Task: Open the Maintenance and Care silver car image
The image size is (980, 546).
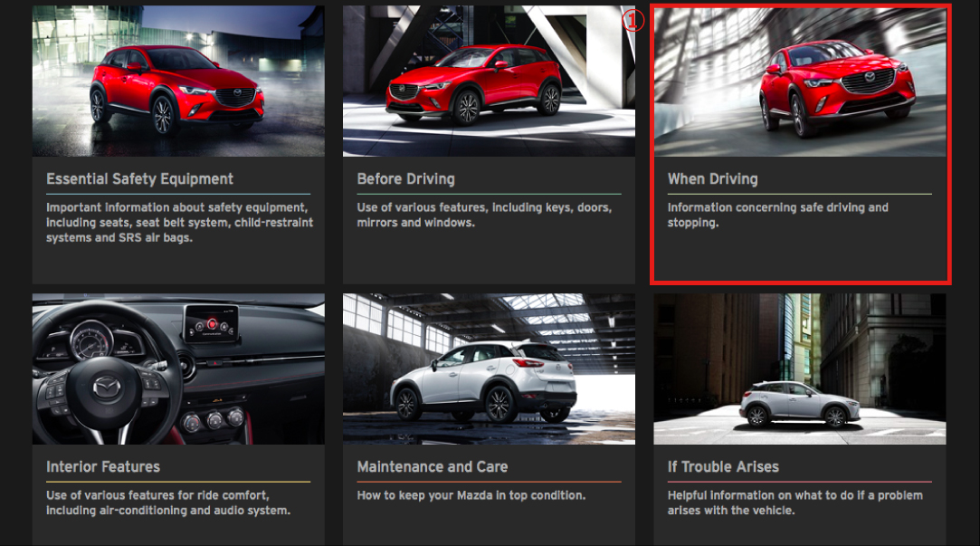Action: click(489, 369)
